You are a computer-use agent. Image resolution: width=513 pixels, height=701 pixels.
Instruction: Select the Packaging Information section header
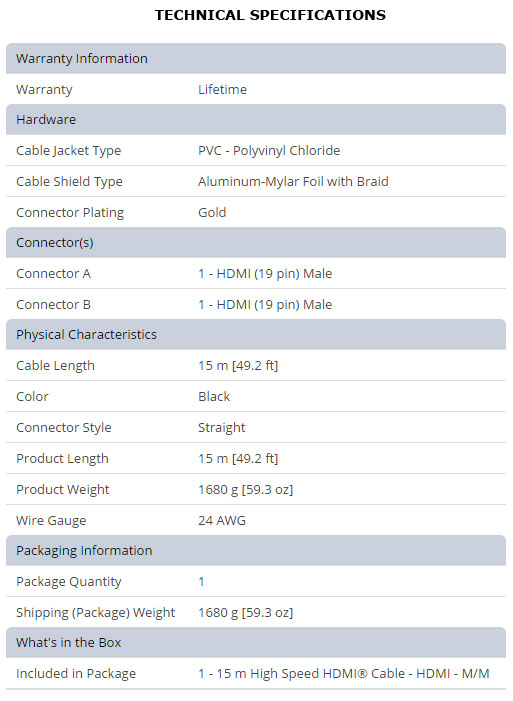tap(256, 551)
